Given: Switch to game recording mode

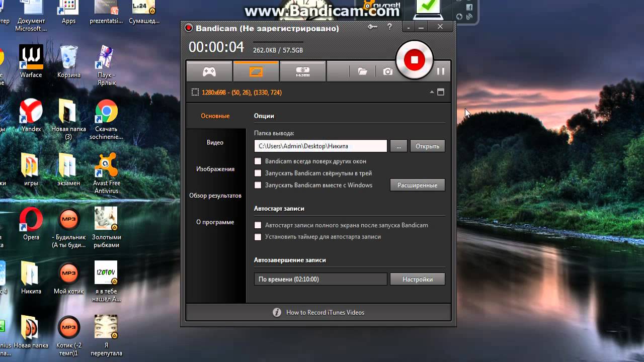Looking at the screenshot, I should (x=209, y=71).
